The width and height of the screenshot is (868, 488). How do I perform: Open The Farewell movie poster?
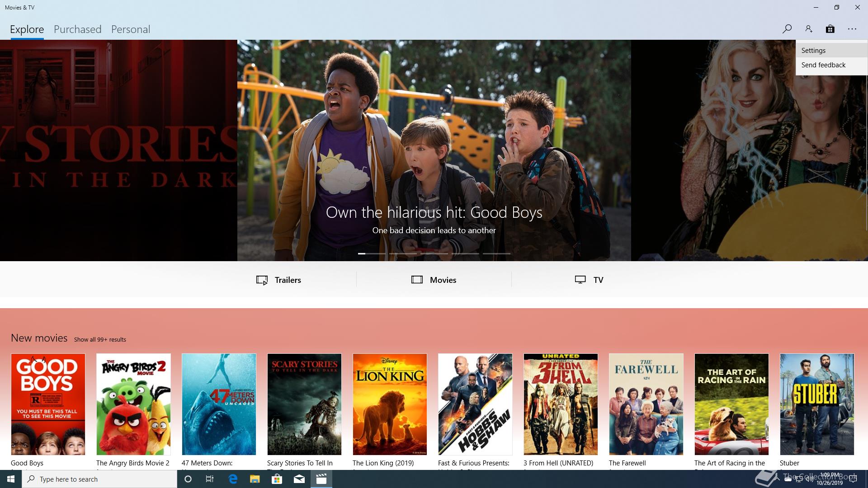646,404
